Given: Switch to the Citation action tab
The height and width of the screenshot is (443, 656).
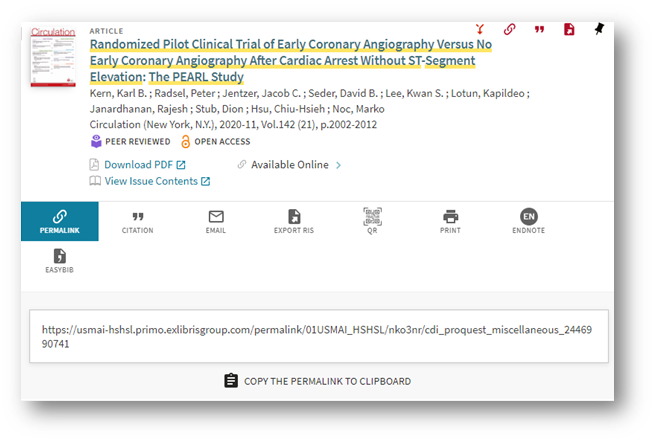Looking at the screenshot, I should 138,221.
